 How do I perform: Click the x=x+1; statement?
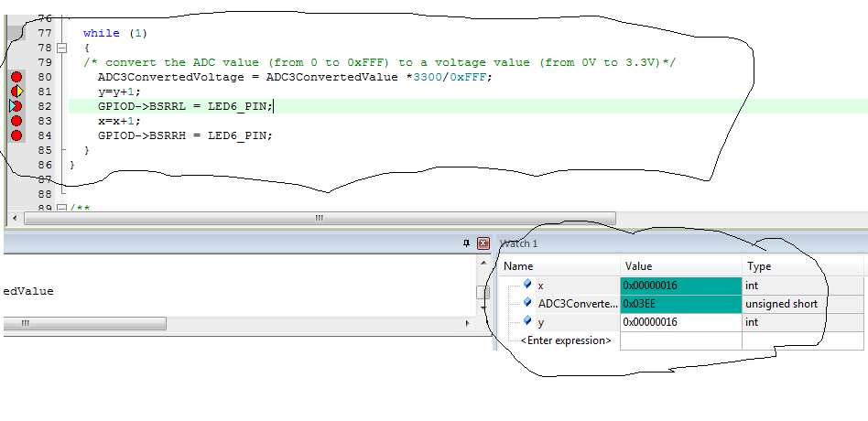click(120, 121)
